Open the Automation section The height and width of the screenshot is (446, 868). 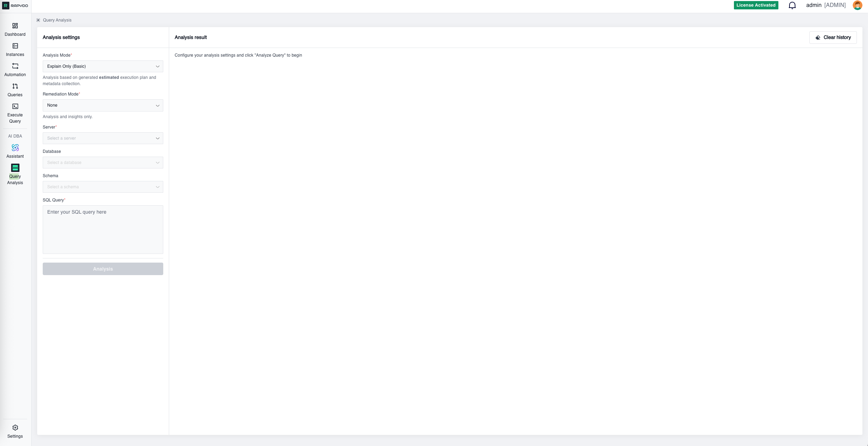15,69
